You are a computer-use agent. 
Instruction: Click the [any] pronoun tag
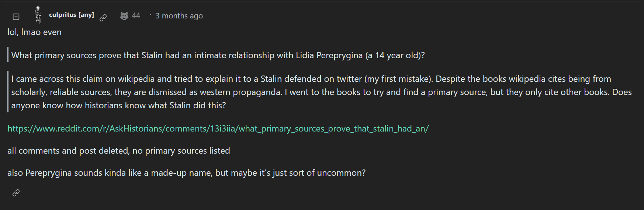[86, 15]
